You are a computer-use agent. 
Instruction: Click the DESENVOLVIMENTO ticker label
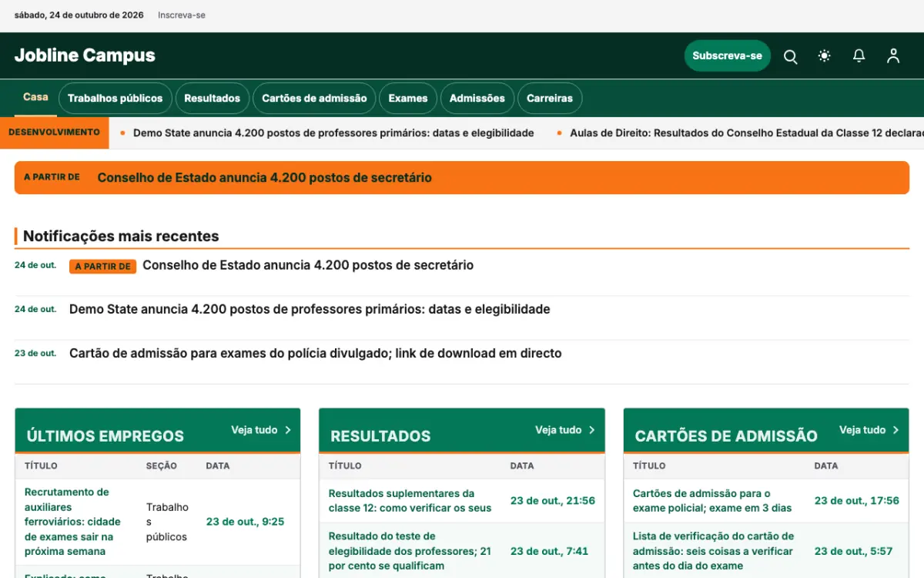(54, 133)
